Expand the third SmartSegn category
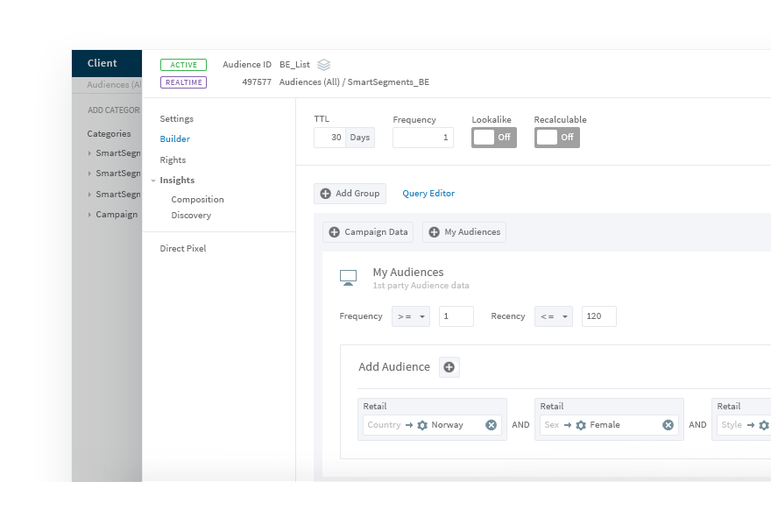Screen dimensions: 771x532 click(x=89, y=195)
